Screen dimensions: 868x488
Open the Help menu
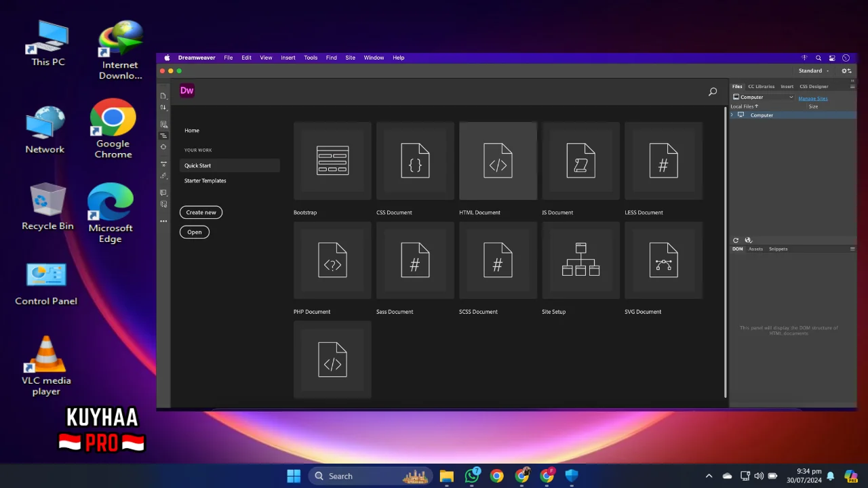[x=399, y=58]
